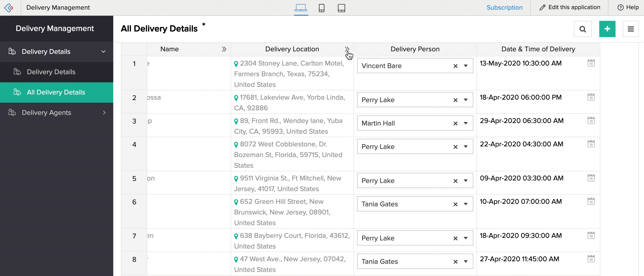Click the 9511 Virginia St. address
This screenshot has height=276, width=644.
(288, 183)
